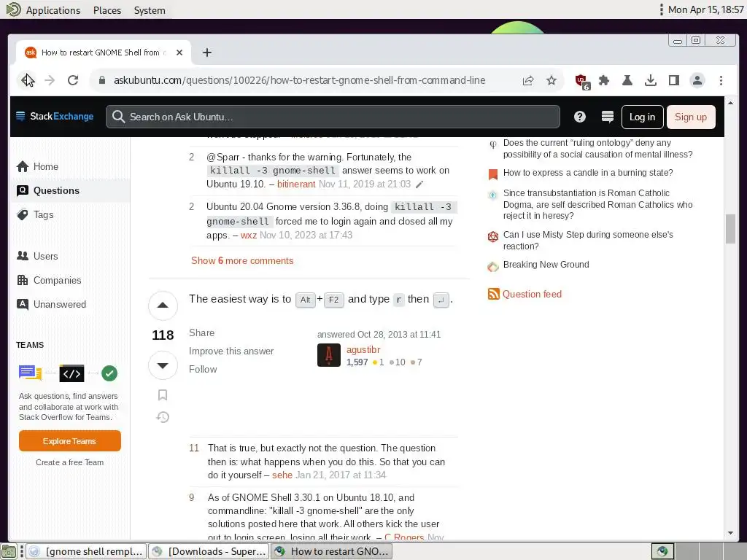Click agustibr's avatar thumbnail

click(329, 355)
